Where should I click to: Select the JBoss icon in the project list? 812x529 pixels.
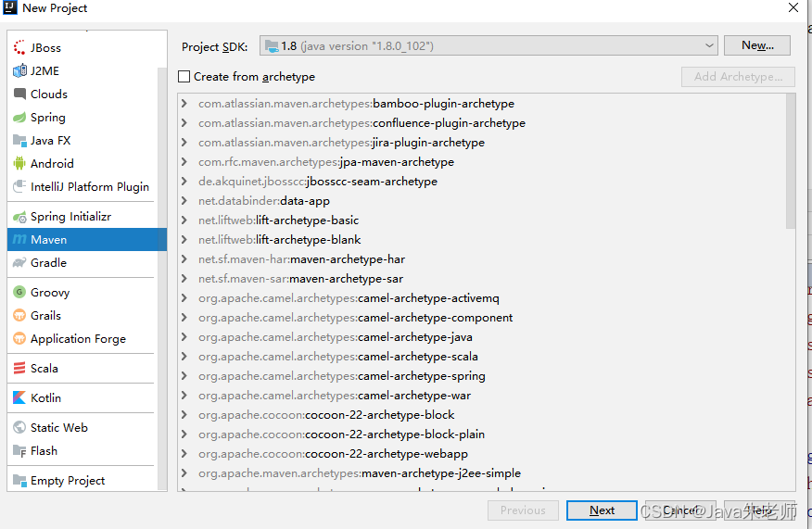19,47
